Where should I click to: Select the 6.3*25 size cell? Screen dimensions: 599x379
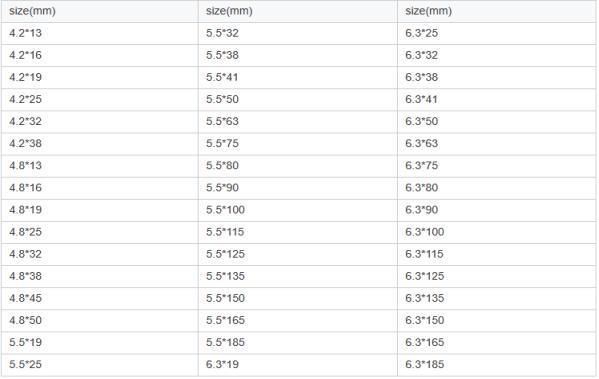[497, 33]
